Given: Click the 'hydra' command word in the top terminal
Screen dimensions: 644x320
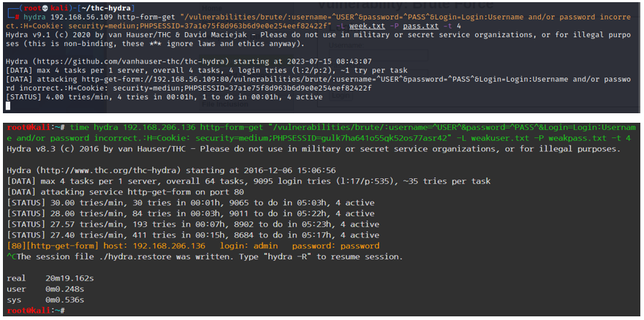Looking at the screenshot, I should 35,18.
